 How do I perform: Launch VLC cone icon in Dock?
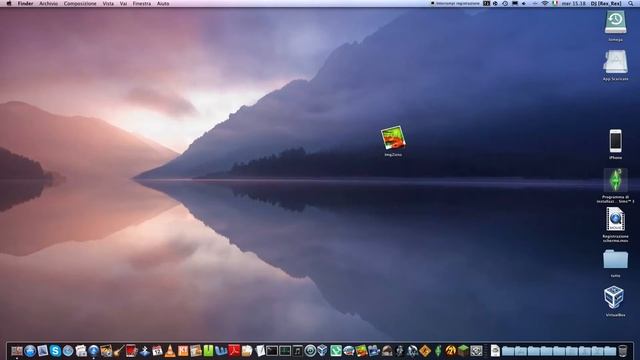170,351
